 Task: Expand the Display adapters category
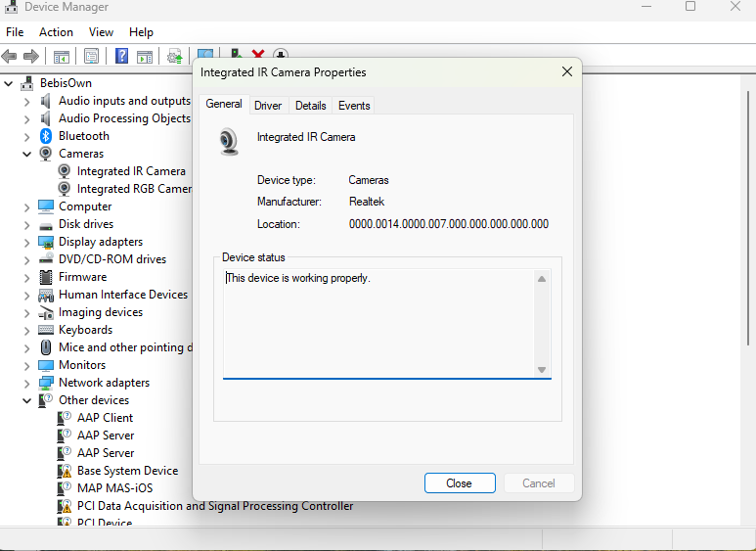point(26,242)
